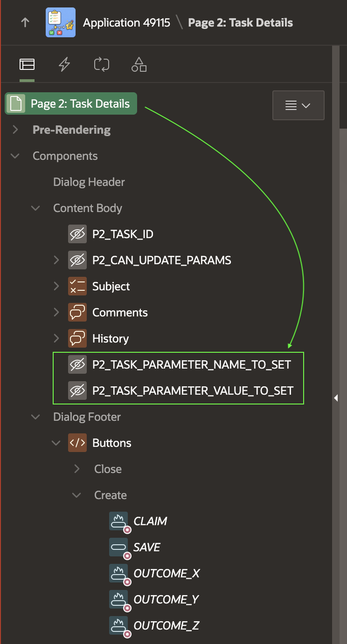This screenshot has width=347, height=644.
Task: Select the hidden item P2_TASK_ID
Action: click(x=123, y=234)
